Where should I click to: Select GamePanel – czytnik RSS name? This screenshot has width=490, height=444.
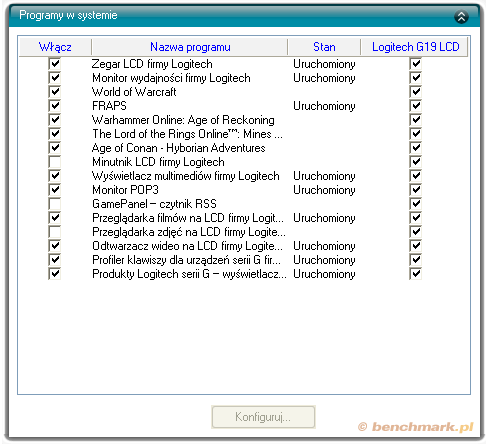[154, 204]
